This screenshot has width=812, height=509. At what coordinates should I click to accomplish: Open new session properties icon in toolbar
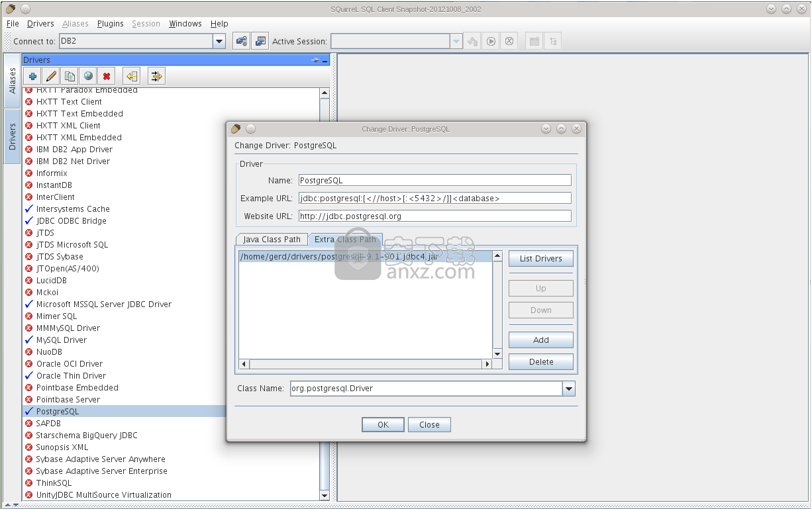point(260,41)
